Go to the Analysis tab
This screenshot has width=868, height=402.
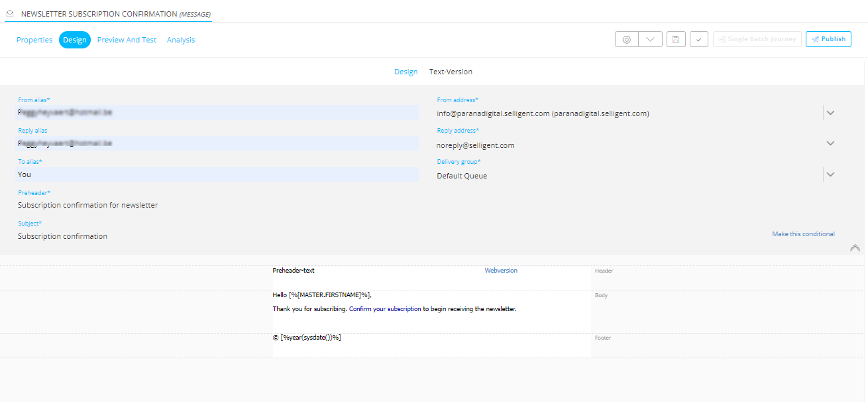coord(181,40)
